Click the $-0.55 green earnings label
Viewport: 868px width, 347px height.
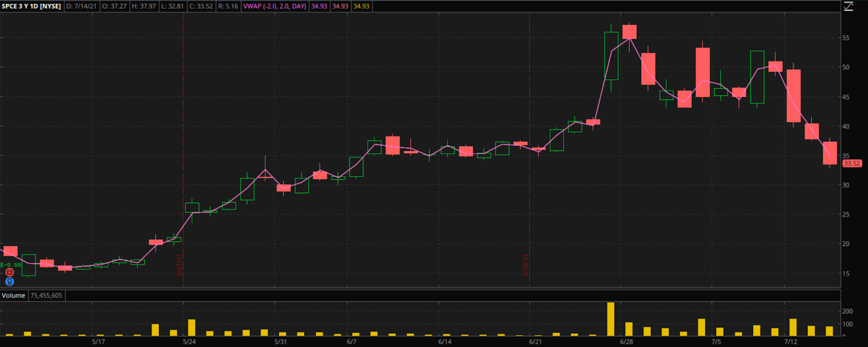click(x=11, y=265)
